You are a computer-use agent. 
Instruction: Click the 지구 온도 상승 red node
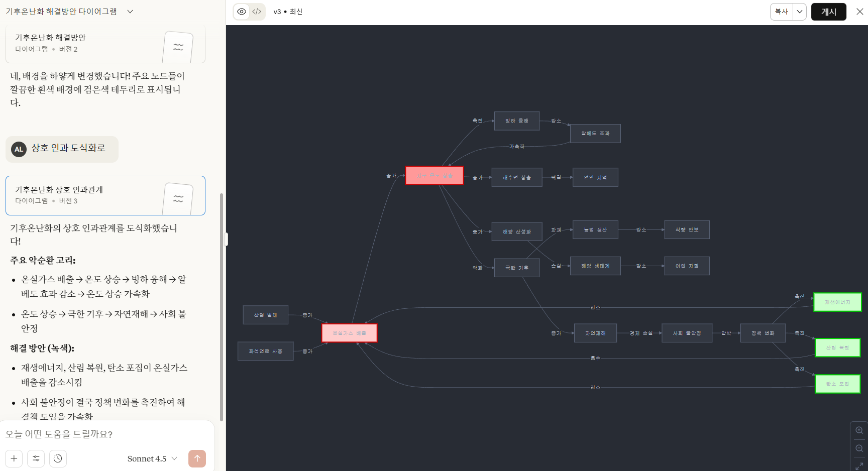coord(435,175)
